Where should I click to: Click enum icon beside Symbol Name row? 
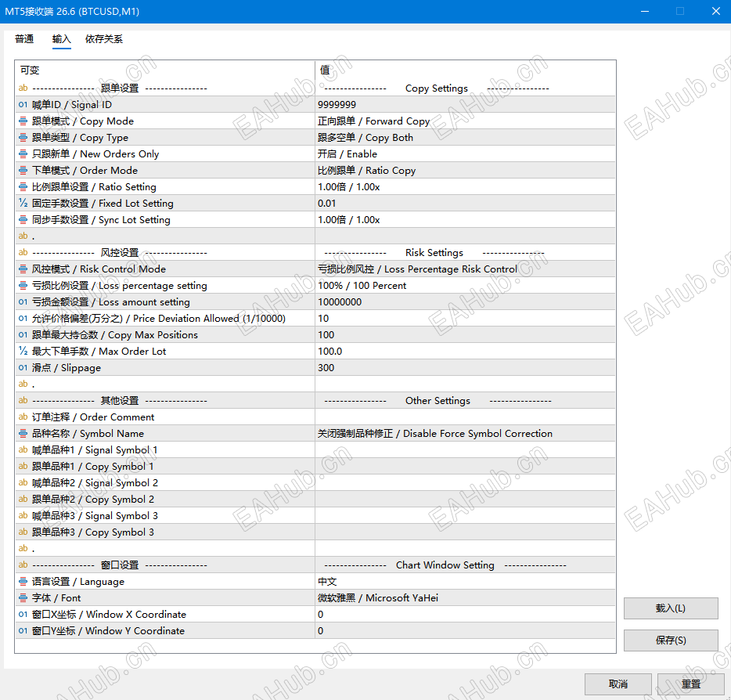(x=23, y=433)
